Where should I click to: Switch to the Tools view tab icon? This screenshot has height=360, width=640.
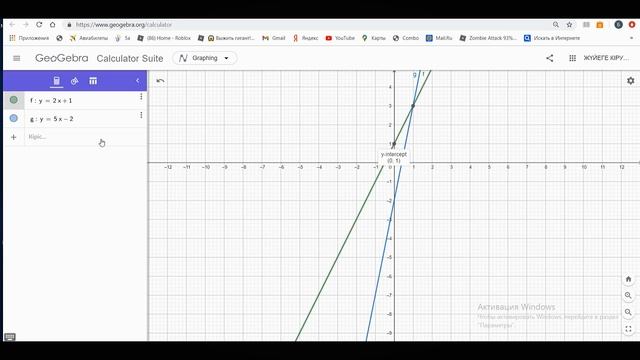74,81
